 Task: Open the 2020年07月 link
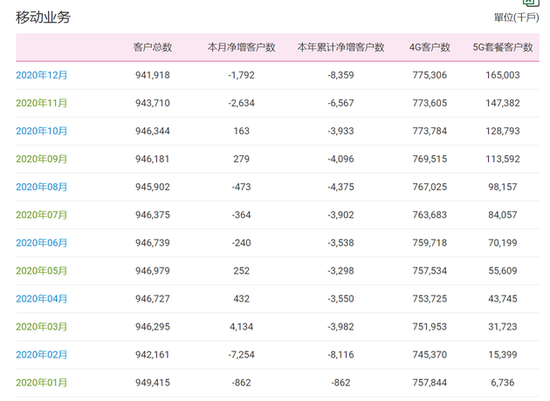(x=41, y=215)
